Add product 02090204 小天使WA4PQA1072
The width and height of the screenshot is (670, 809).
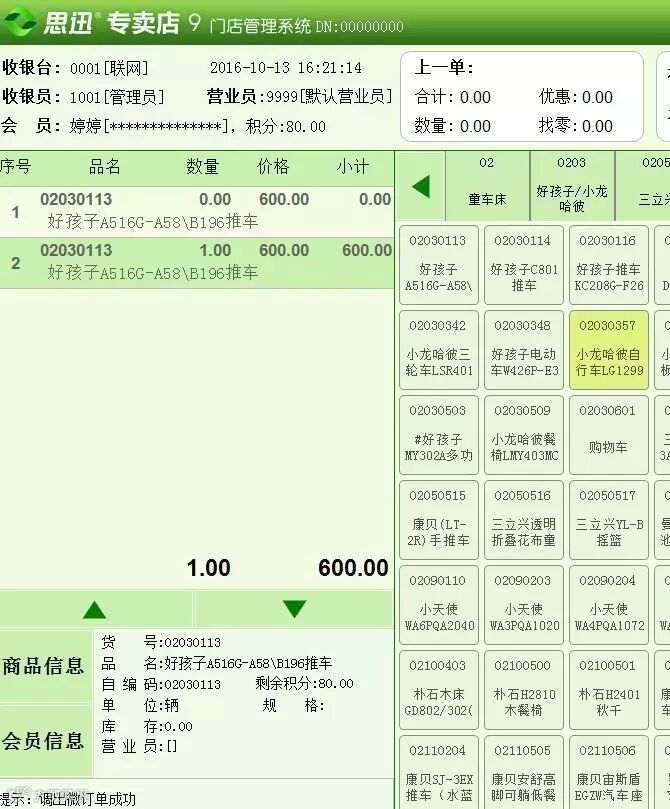click(x=609, y=605)
